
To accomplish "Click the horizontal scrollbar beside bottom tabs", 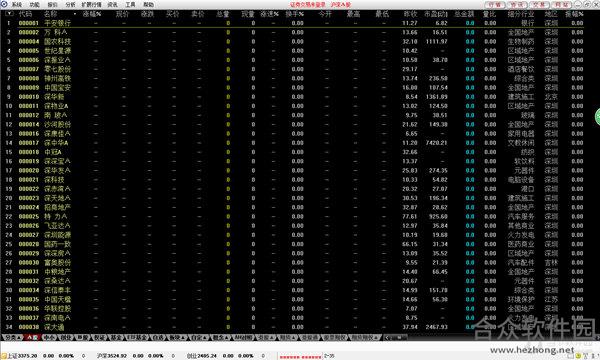I will pyautogui.click(x=396, y=338).
